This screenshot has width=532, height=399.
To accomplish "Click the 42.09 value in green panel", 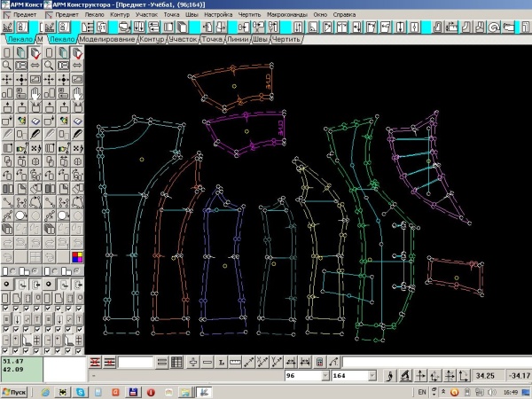I will coord(13,370).
